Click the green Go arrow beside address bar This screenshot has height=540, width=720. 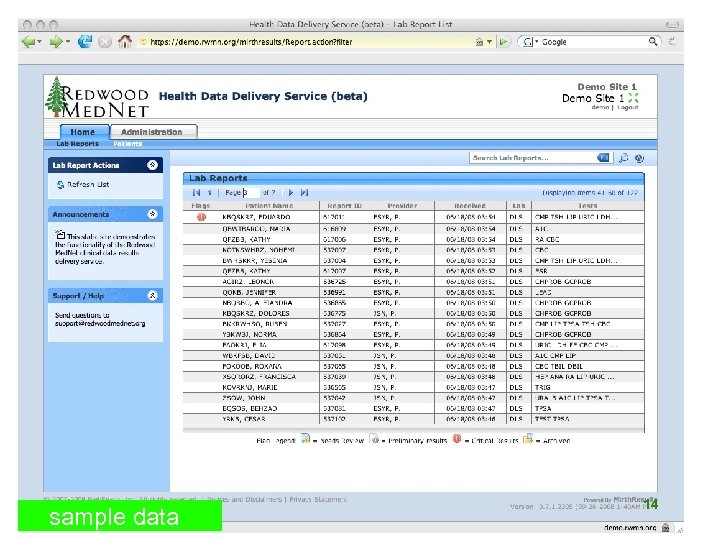tap(504, 42)
